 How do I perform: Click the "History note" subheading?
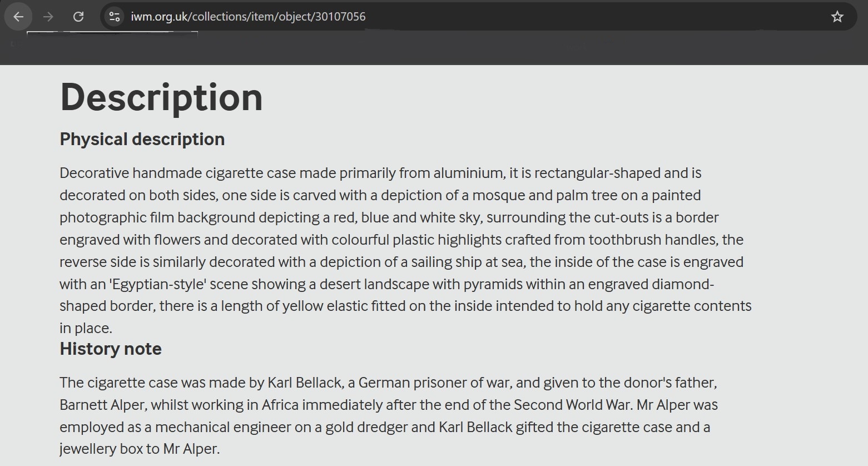111,349
